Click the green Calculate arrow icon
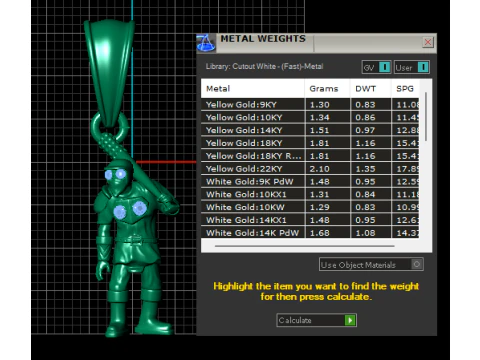 point(350,320)
